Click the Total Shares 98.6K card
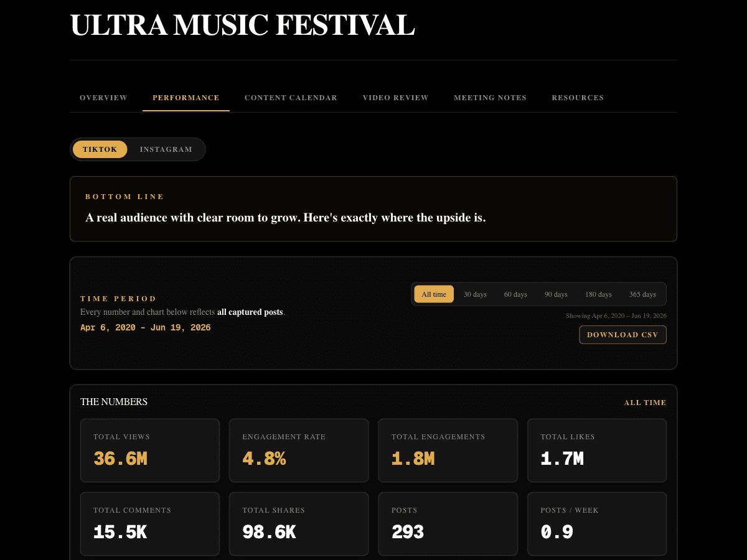Image resolution: width=747 pixels, height=560 pixels. 299,524
